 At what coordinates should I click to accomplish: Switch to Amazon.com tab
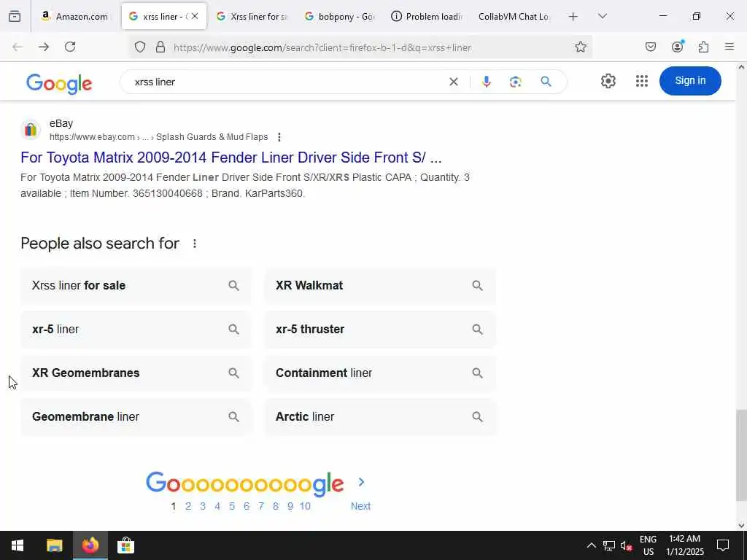click(75, 17)
